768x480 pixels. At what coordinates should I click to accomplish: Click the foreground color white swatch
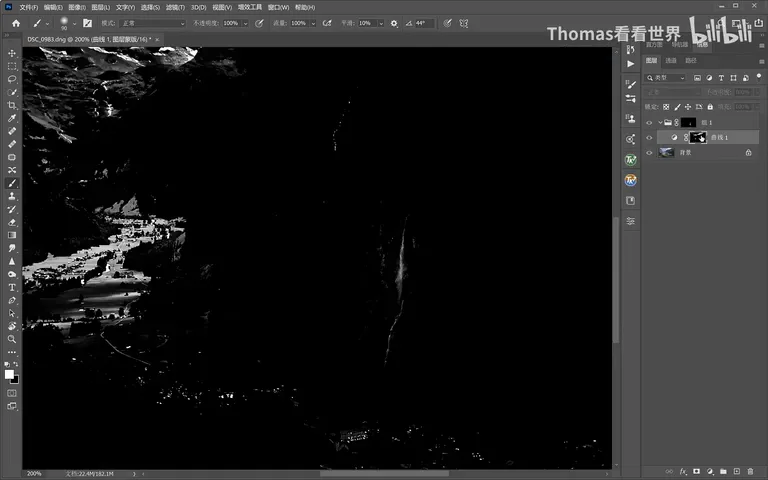coord(8,374)
